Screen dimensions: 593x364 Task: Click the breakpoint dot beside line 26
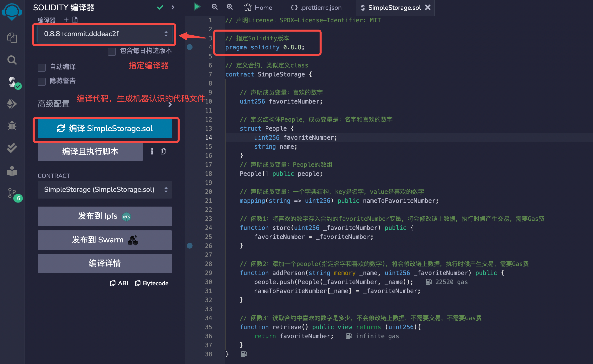[x=190, y=246]
